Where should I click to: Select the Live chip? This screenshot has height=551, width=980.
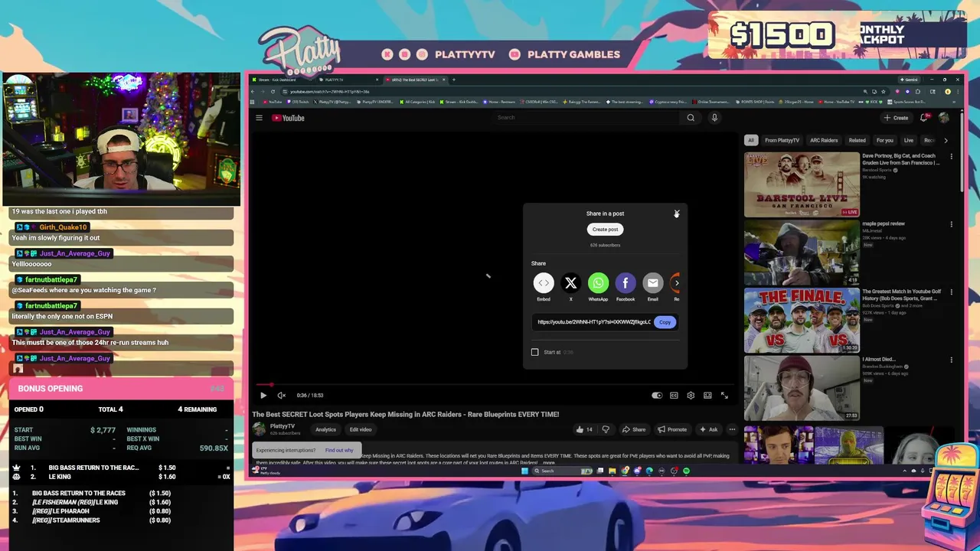(x=909, y=140)
